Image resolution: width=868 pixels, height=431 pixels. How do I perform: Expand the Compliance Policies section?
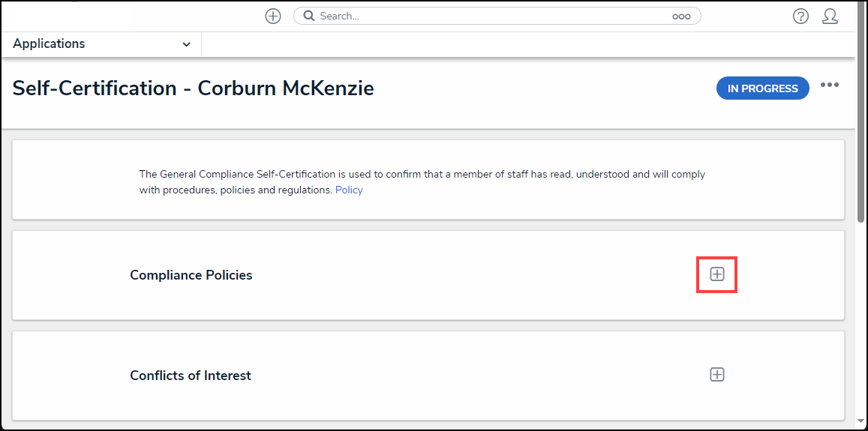717,274
